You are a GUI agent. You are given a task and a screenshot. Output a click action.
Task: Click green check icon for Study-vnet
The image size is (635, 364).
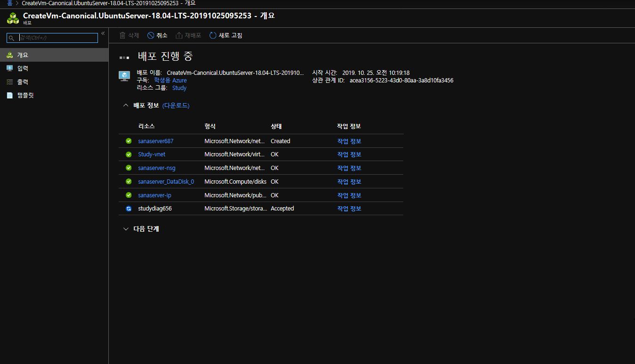point(129,154)
